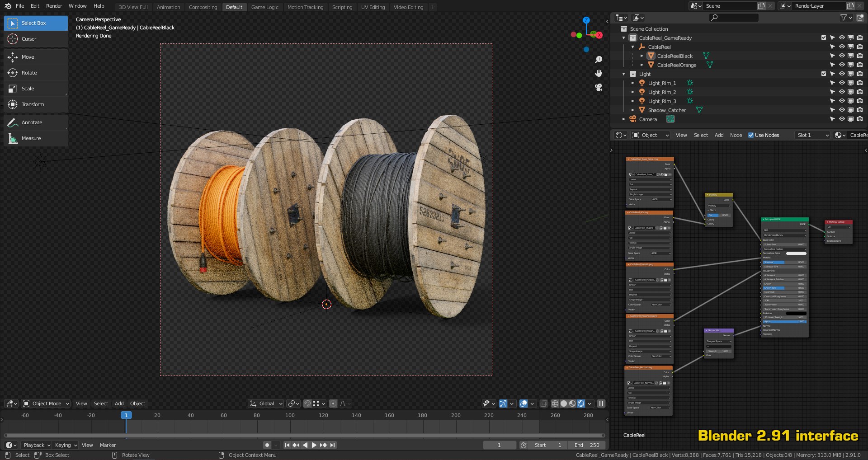Select the Annotate tool
The height and width of the screenshot is (460, 868).
(36, 122)
